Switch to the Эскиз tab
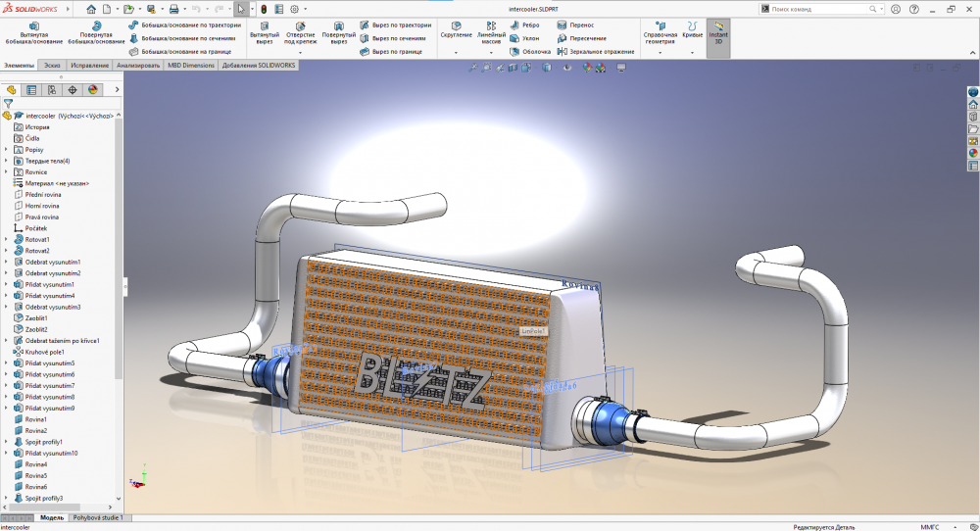This screenshot has height=531, width=980. point(52,65)
